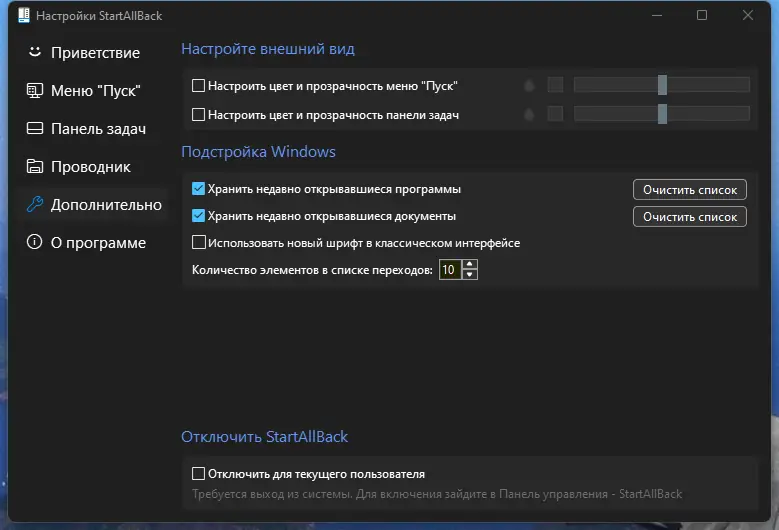779x530 pixels.
Task: Click Очистить список for recent documents
Action: coord(690,217)
